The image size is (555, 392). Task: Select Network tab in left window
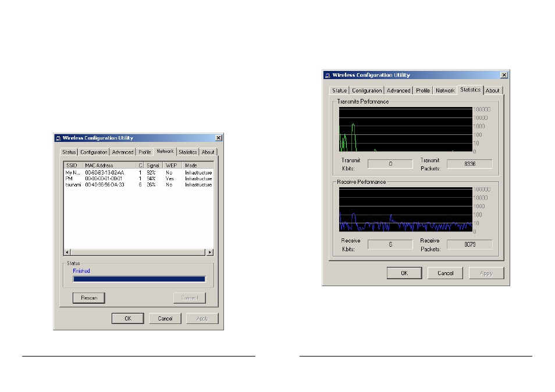tap(165, 151)
